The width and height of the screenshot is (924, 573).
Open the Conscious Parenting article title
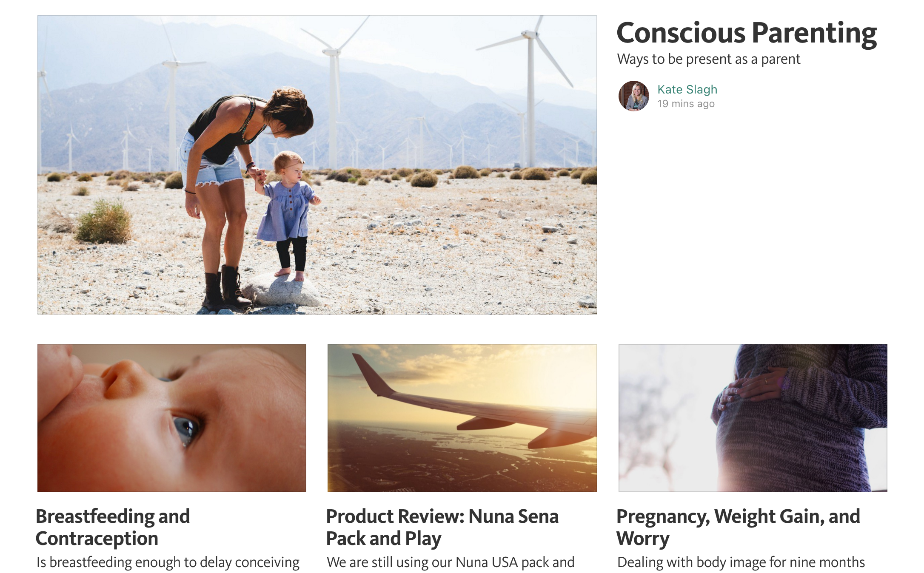(747, 33)
